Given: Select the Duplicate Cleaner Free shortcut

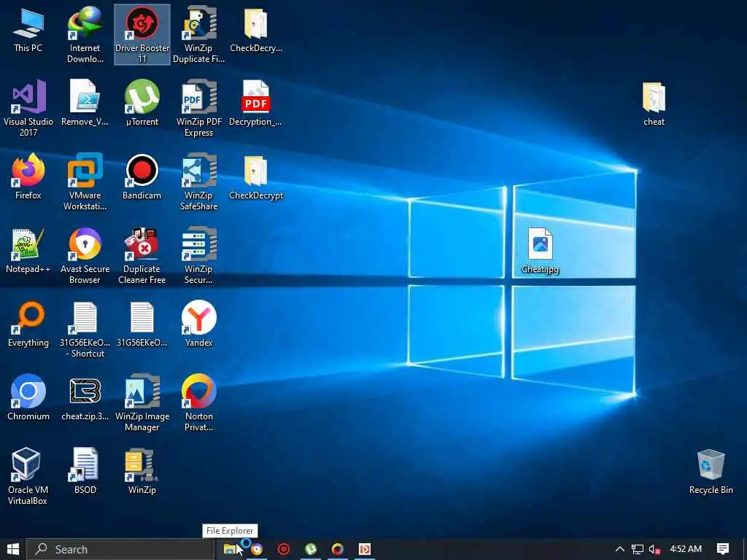Looking at the screenshot, I should tap(142, 256).
